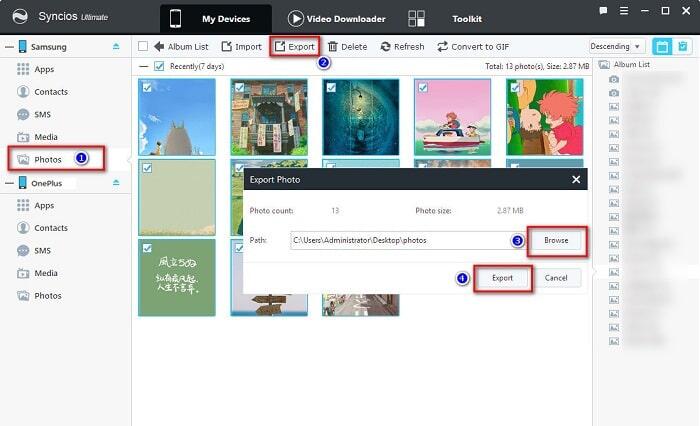Cancel the Export Photo dialog
The width and height of the screenshot is (700, 426).
[x=556, y=277]
